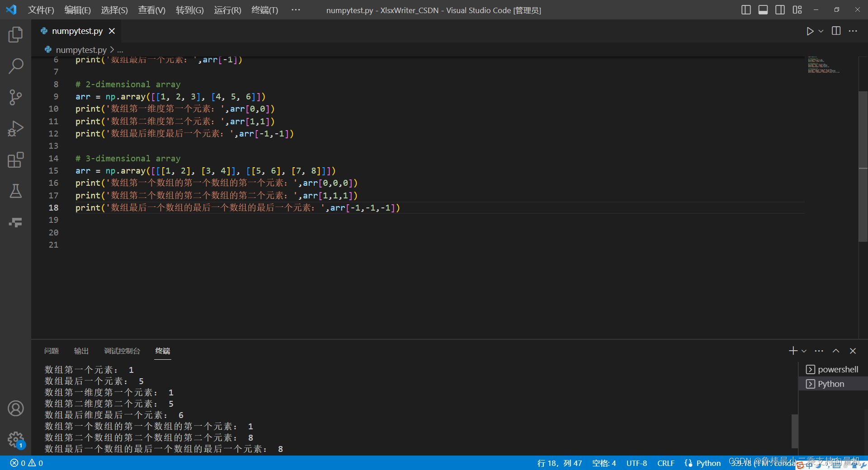
Task: Click 行 18, 列 47 cursor position
Action: [559, 463]
